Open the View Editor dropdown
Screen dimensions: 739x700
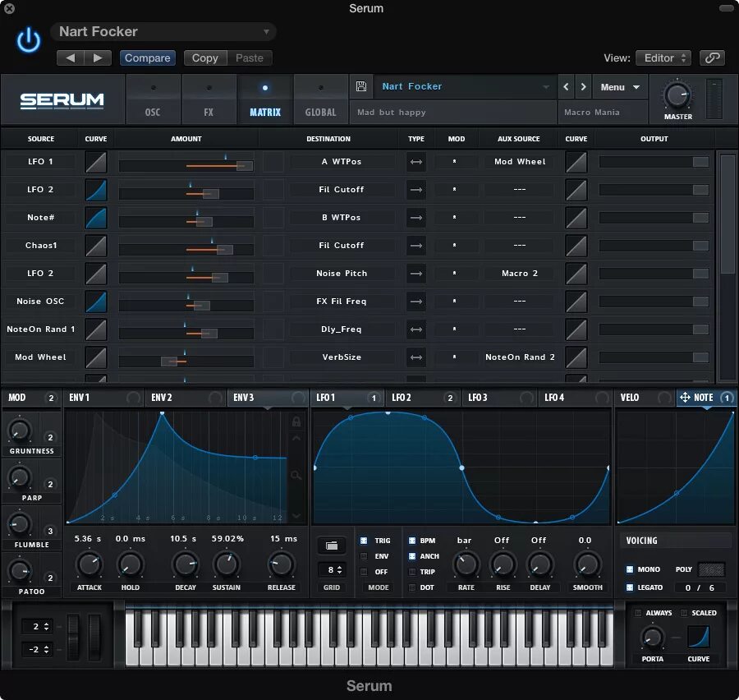pos(663,58)
